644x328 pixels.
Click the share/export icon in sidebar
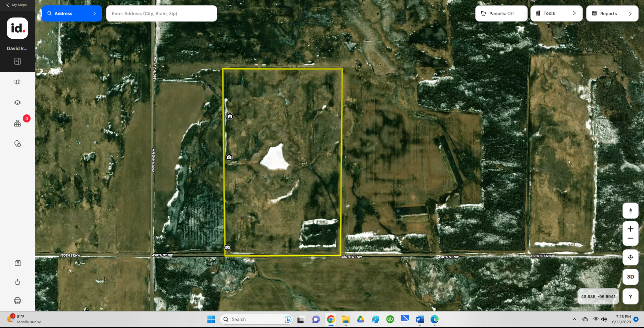[17, 282]
